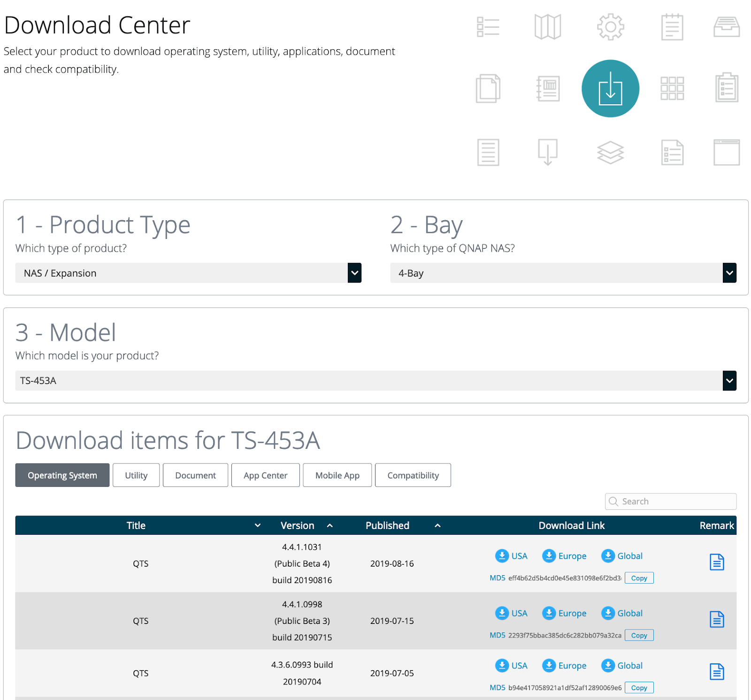
Task: Download 4.4.1.1031 from USA link
Action: (511, 556)
